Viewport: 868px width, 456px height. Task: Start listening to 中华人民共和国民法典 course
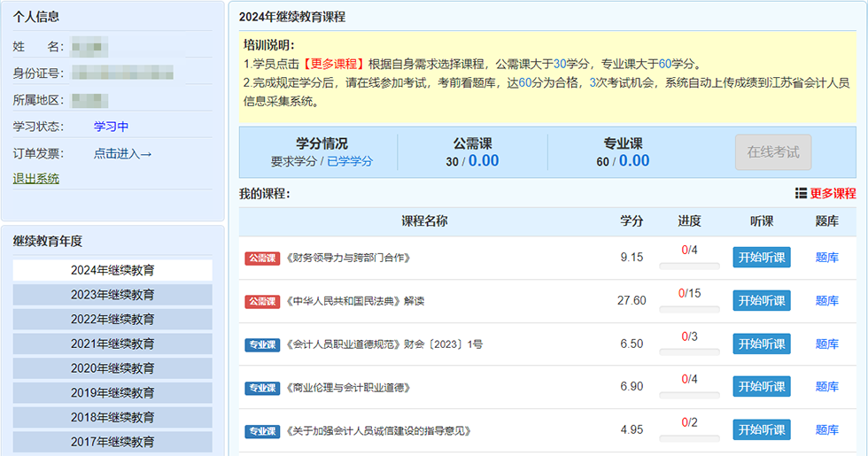[761, 301]
